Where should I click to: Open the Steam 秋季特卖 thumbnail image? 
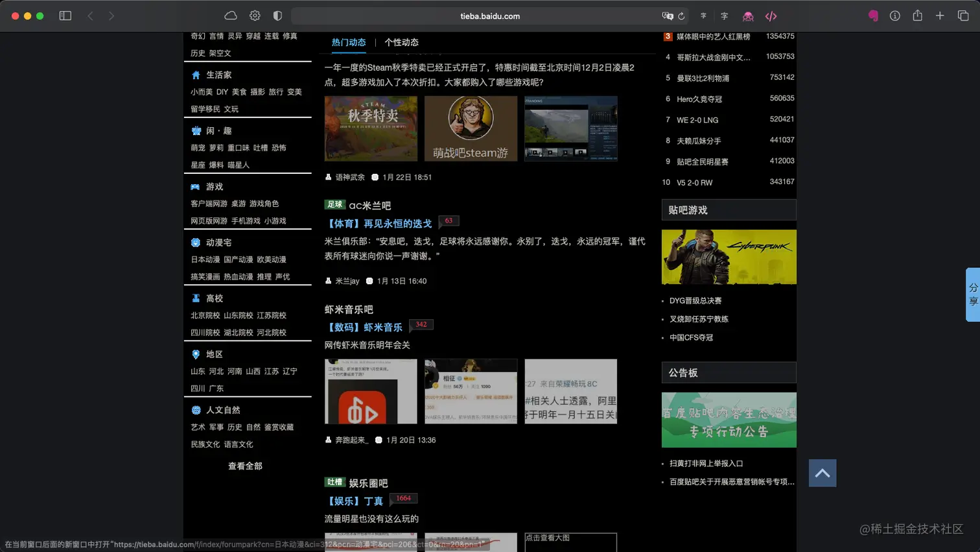(371, 128)
